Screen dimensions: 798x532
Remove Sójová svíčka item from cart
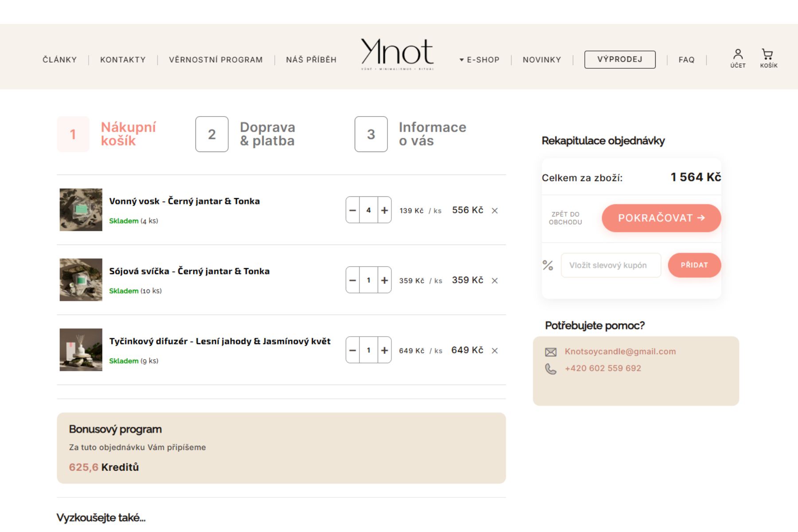(495, 281)
